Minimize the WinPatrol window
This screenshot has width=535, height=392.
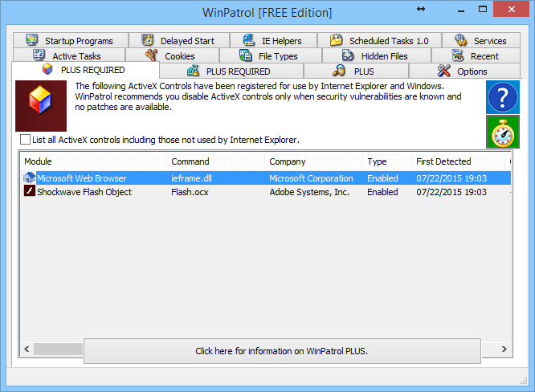point(461,10)
